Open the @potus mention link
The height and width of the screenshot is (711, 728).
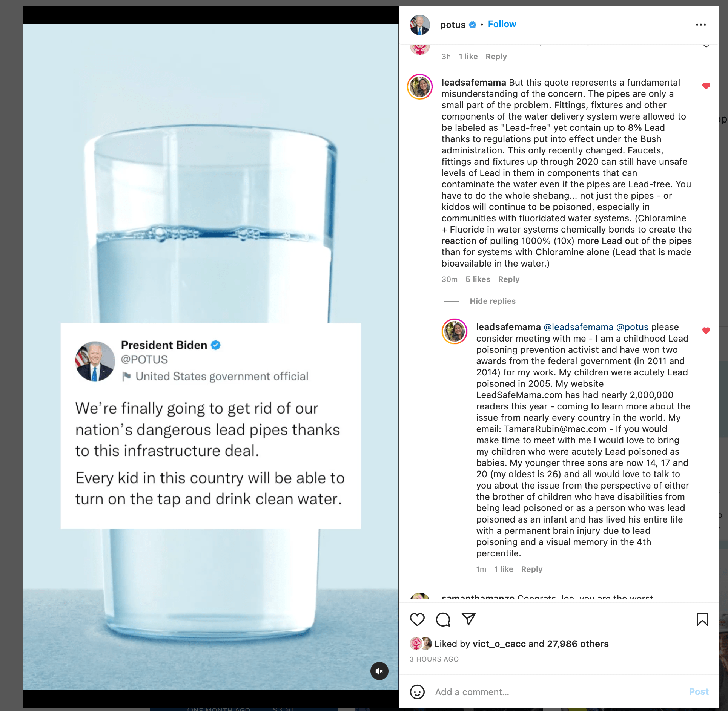pyautogui.click(x=632, y=327)
